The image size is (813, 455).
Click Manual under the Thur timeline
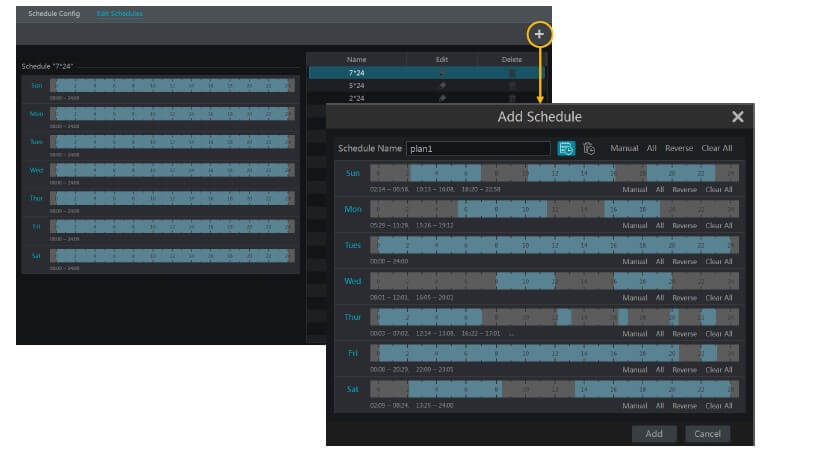click(635, 334)
